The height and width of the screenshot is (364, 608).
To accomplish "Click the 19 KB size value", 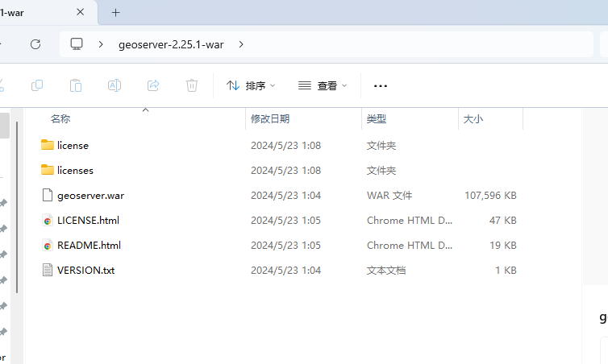I will [x=503, y=246].
